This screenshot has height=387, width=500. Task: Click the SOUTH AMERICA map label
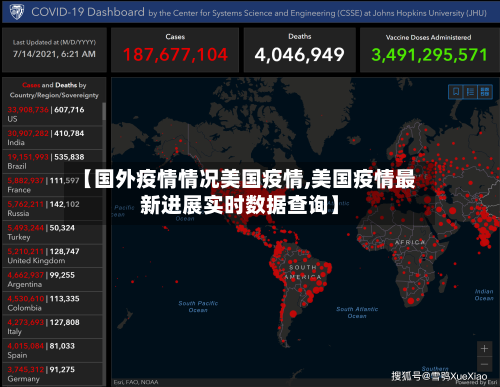(303, 272)
